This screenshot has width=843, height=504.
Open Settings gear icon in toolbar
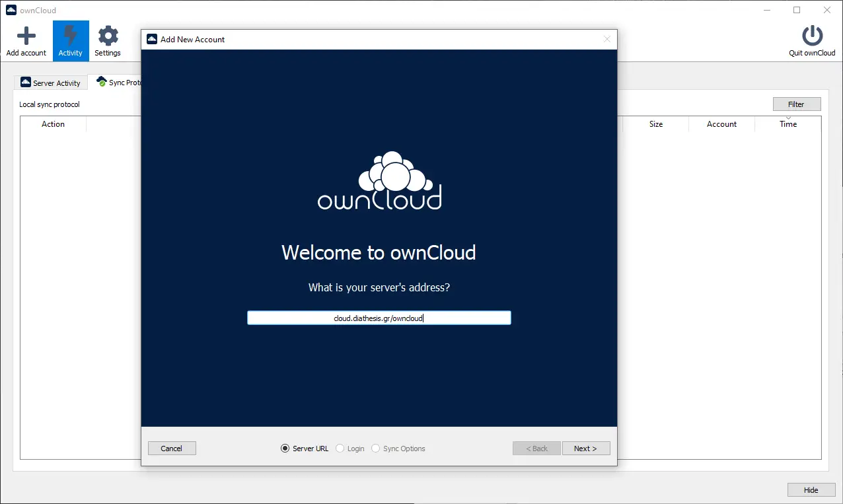tap(108, 36)
